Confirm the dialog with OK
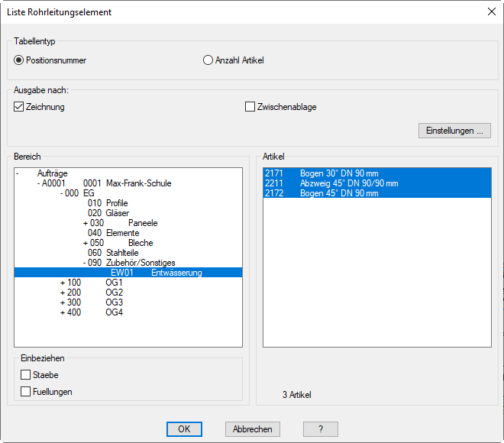This screenshot has width=504, height=443. pos(184,429)
